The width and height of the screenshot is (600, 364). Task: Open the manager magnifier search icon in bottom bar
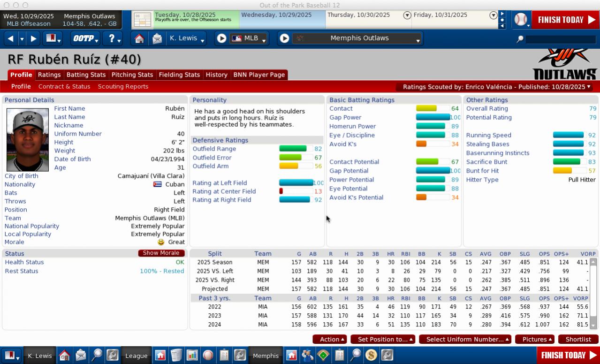pos(96,356)
